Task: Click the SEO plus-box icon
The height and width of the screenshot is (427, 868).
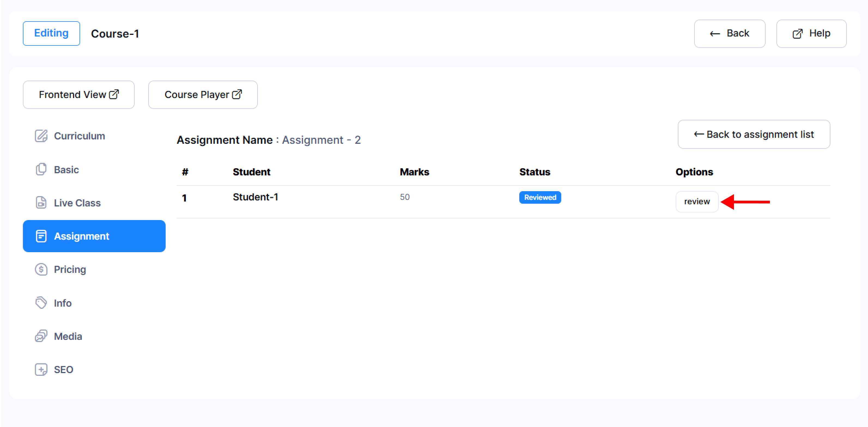Action: (x=41, y=370)
